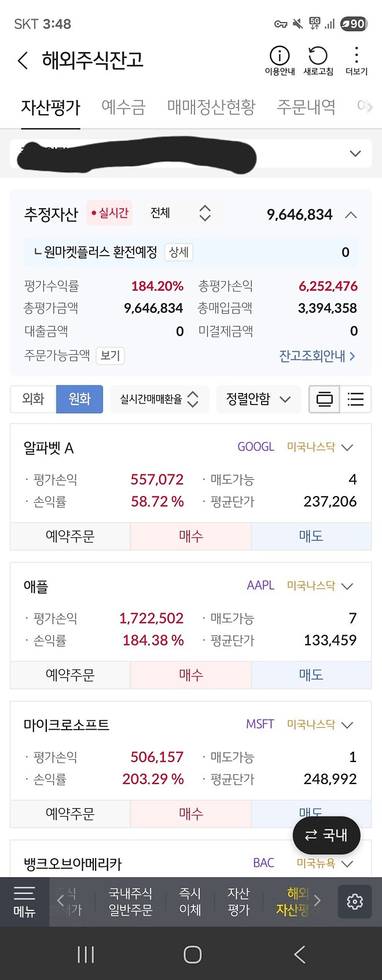Select 즉시이체 in the bottom navigation
Viewport: 382px width, 980px height.
(190, 902)
